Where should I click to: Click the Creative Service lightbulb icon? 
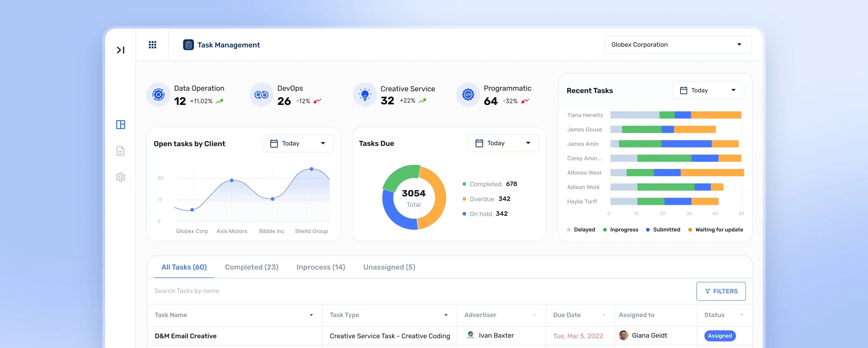365,95
